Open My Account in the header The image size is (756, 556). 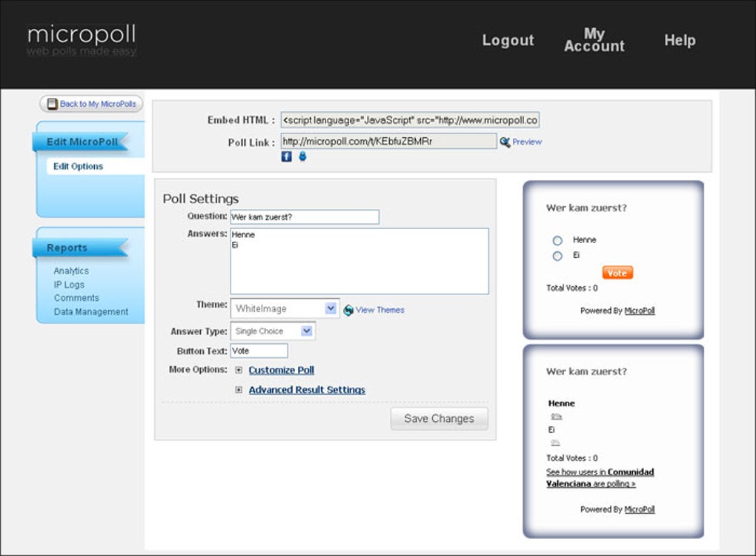pyautogui.click(x=594, y=40)
